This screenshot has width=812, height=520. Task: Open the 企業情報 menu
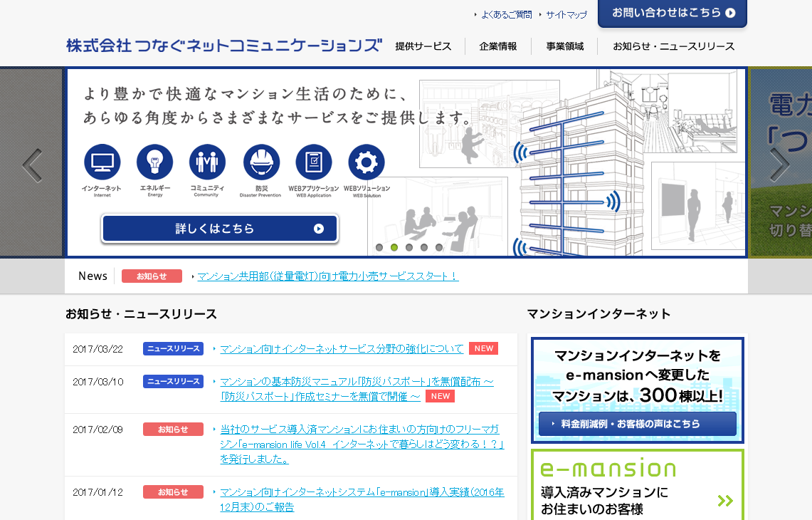498,46
